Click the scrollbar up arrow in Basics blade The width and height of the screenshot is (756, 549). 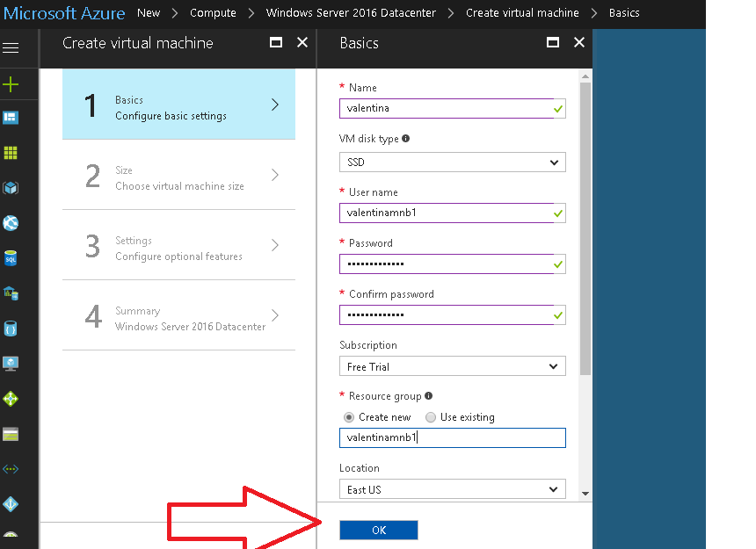tap(585, 76)
